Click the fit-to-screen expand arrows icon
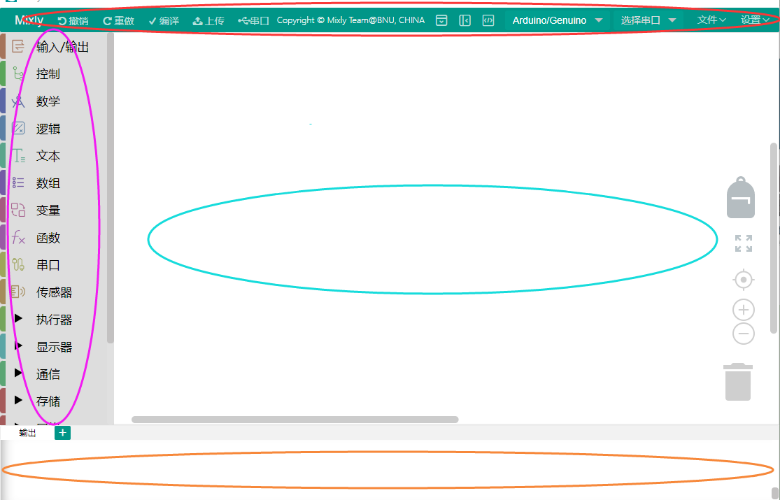 743,244
